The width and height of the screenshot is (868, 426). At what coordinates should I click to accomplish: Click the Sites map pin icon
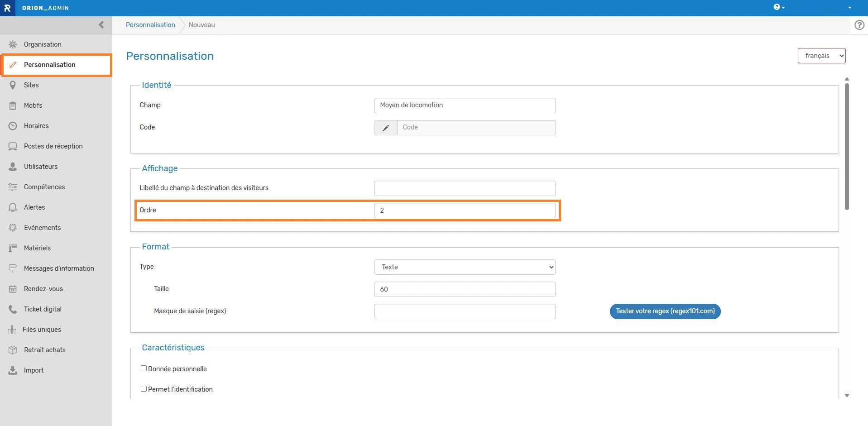(x=13, y=85)
